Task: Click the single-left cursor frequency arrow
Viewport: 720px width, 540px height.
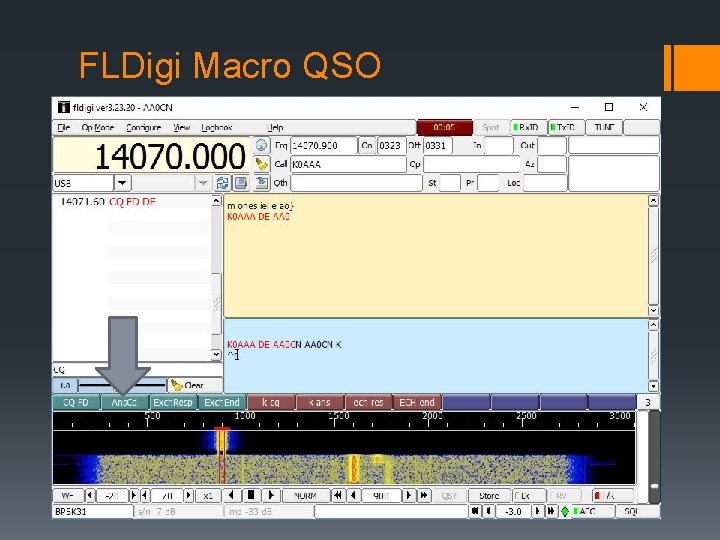Action: pos(353,495)
